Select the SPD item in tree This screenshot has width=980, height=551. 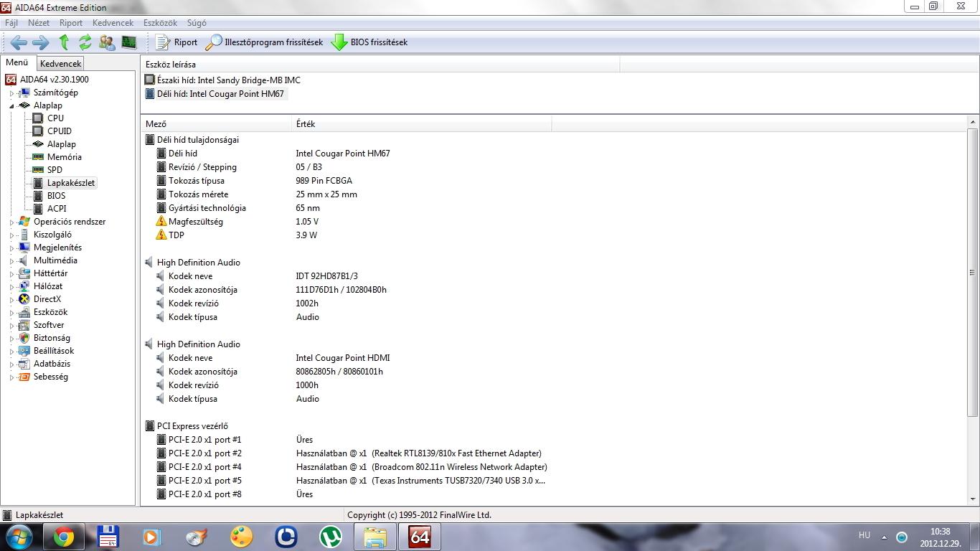[x=55, y=170]
